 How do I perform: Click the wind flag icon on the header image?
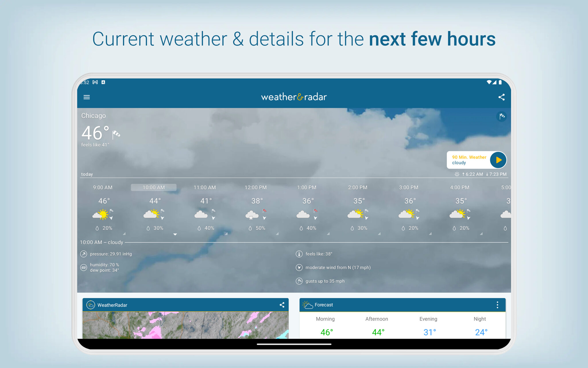501,116
